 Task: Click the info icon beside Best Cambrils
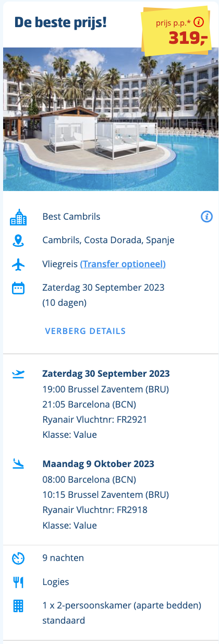206,217
